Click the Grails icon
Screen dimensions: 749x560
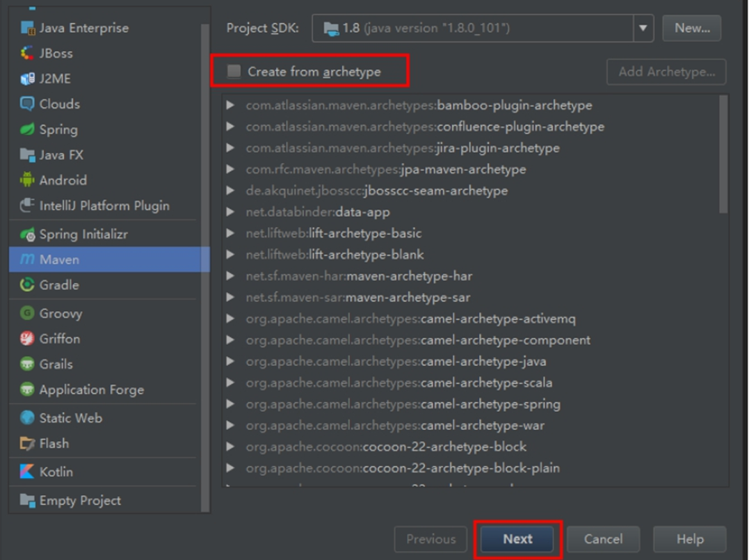click(x=27, y=364)
